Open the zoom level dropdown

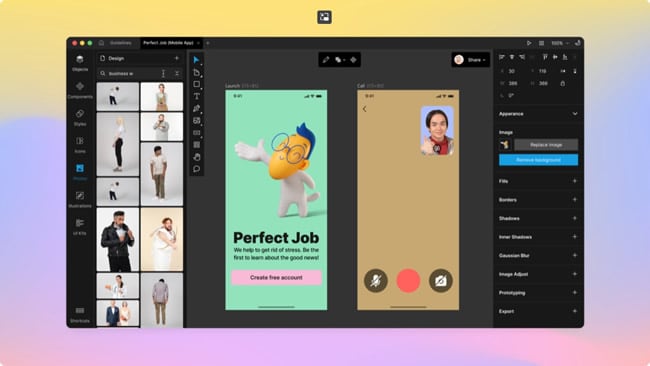(560, 43)
